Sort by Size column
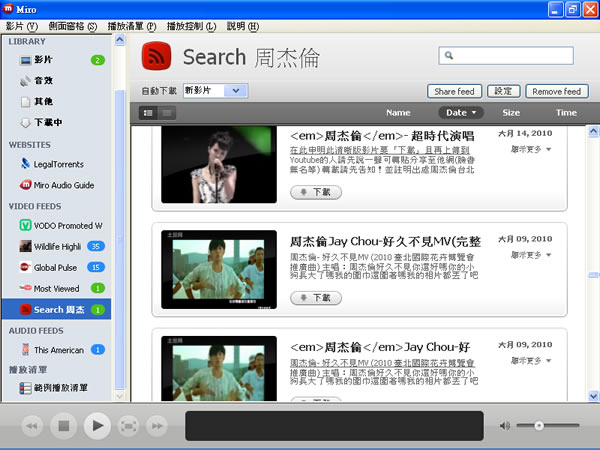Viewport: 600px width, 450px height. tap(511, 112)
